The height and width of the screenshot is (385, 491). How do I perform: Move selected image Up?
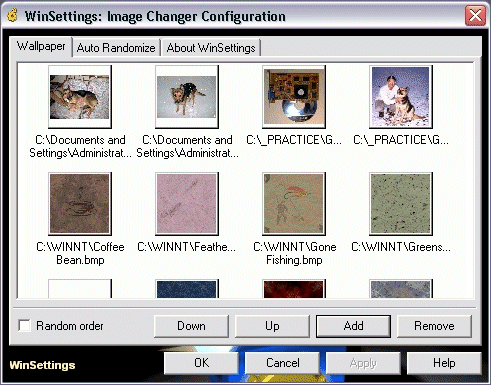(x=272, y=326)
